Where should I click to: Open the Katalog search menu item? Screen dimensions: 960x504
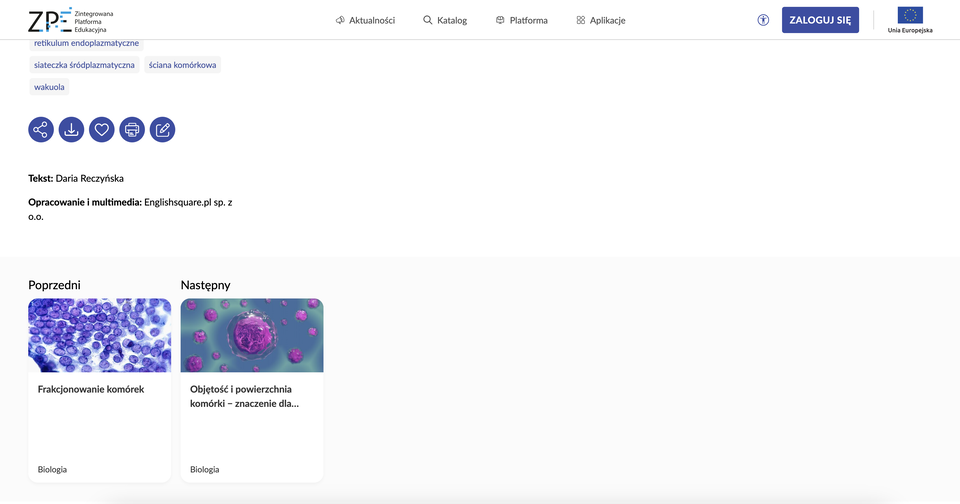(x=445, y=20)
